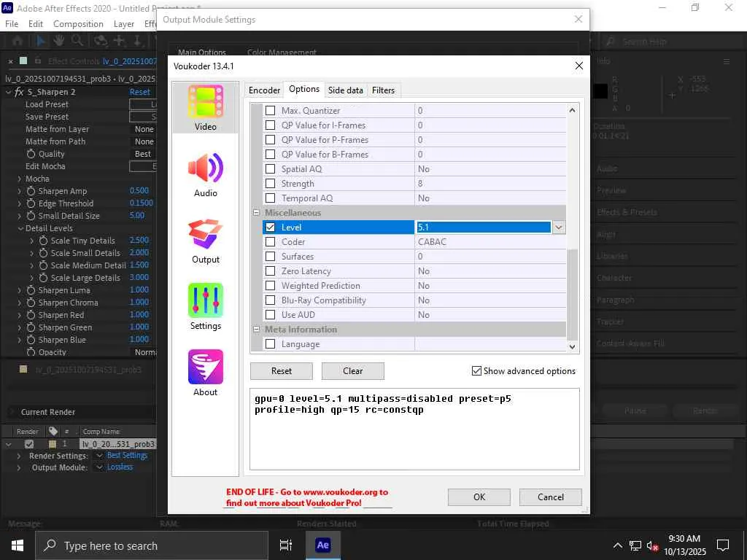Click the stopwatch icon for Sharpen Luma

(31, 290)
